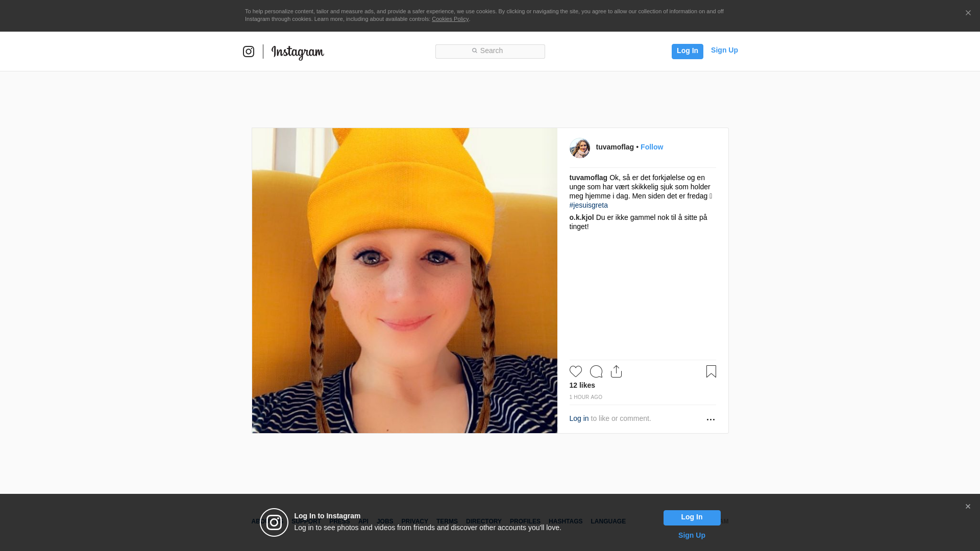This screenshot has width=980, height=551.
Task: Share the post via share icon
Action: (616, 371)
